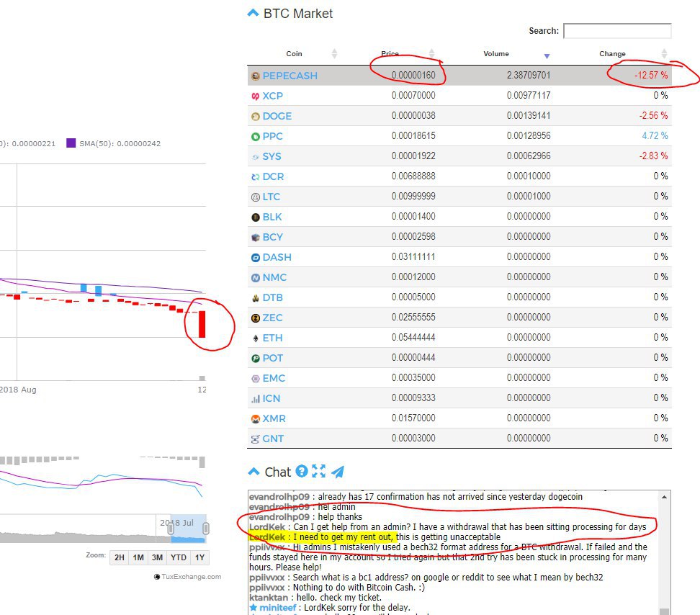Click the SMA(50): 0.00000242 legend text
The width and height of the screenshot is (700, 615).
click(x=120, y=144)
